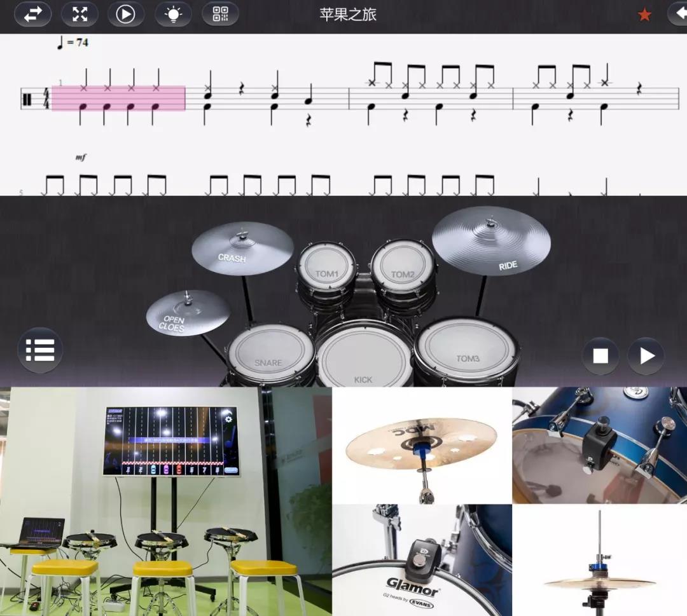This screenshot has width=687, height=616.
Task: Tap the swap arrows icon in top bar
Action: click(x=33, y=14)
